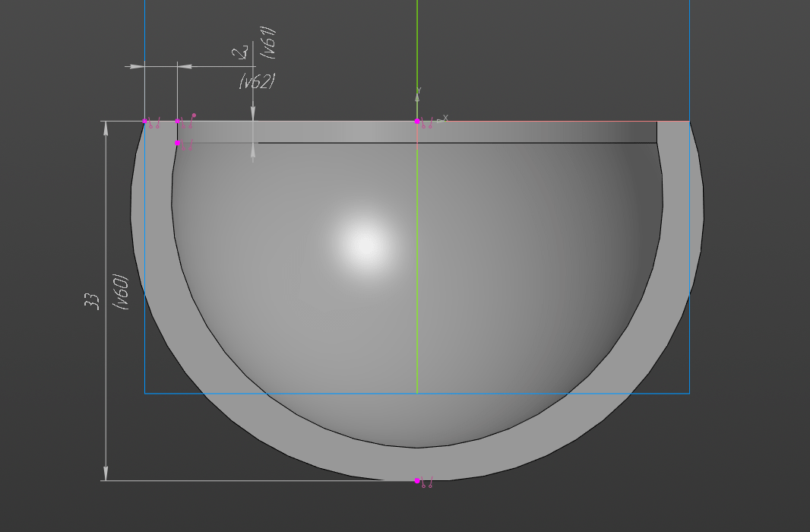Click the blue horizontal sketch line at the bottom
810x532 pixels.
pyautogui.click(x=304, y=393)
